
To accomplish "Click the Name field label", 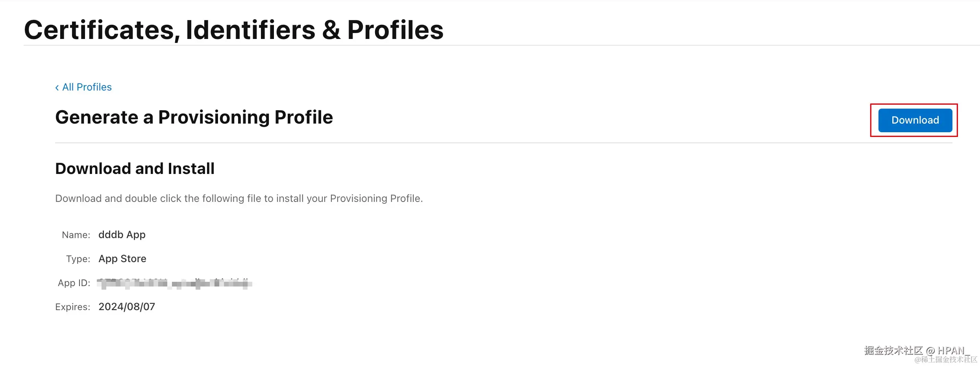I will (x=76, y=235).
